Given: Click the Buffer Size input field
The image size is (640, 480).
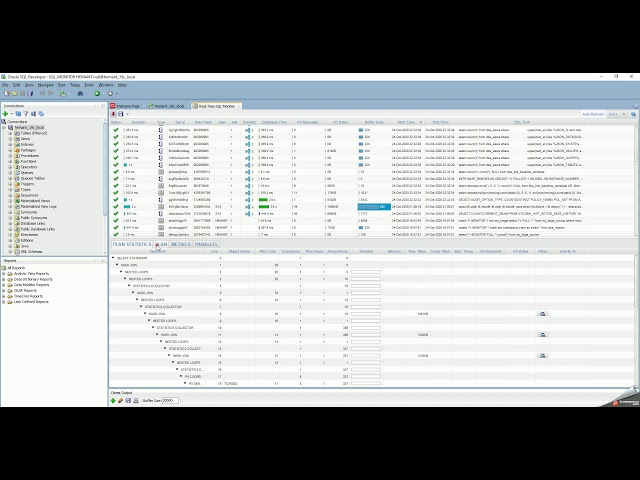Looking at the screenshot, I should coord(170,401).
